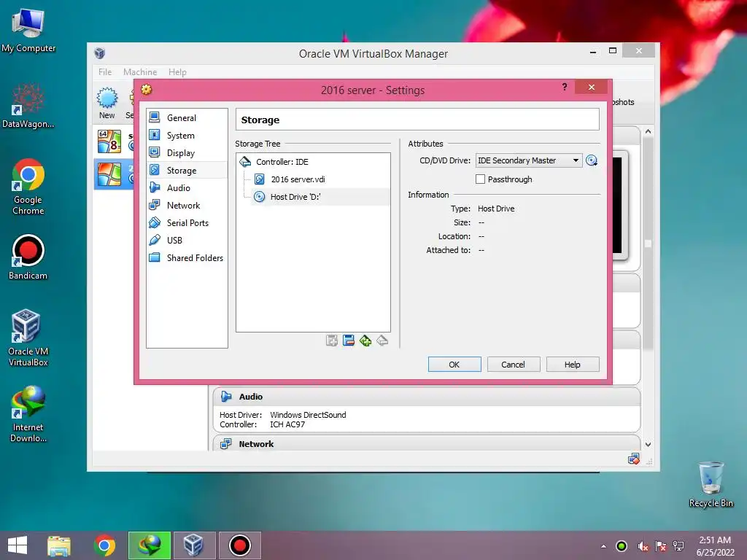The image size is (747, 560).
Task: Click the Audio section header
Action: point(426,397)
